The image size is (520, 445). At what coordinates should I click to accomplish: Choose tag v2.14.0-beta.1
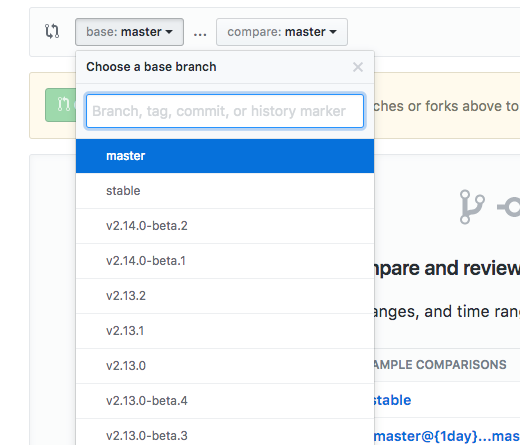225,261
